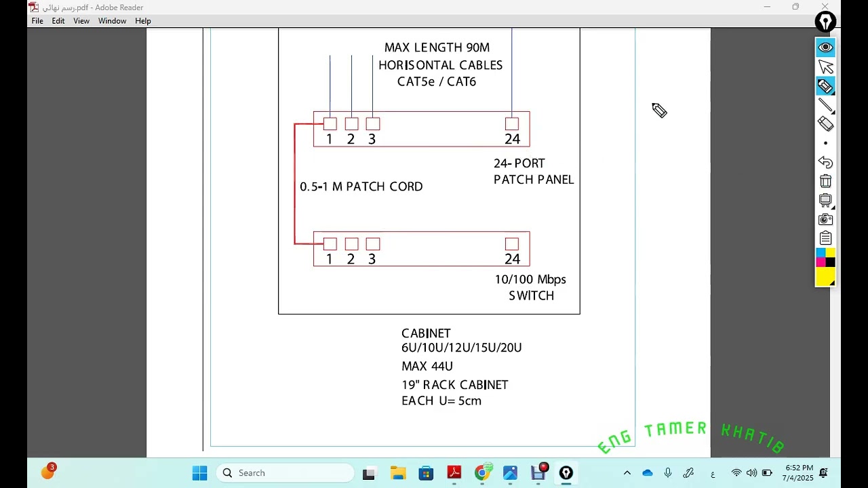868x488 pixels.
Task: Select the highlighter pen tool
Action: pyautogui.click(x=825, y=86)
